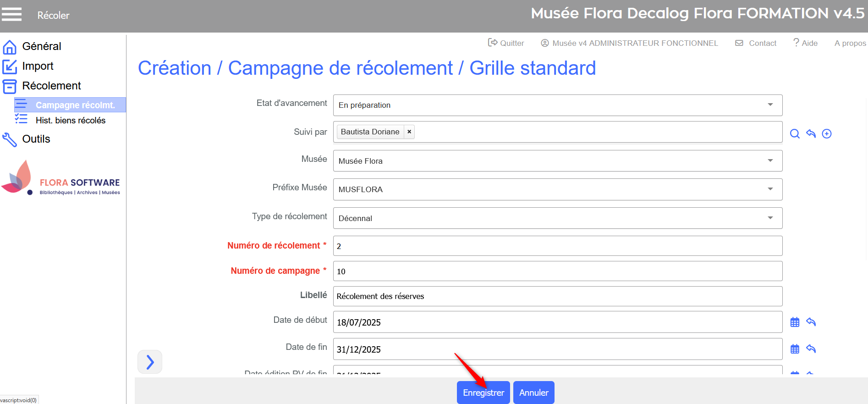Click the Libellé text field
The width and height of the screenshot is (868, 404).
tap(557, 296)
